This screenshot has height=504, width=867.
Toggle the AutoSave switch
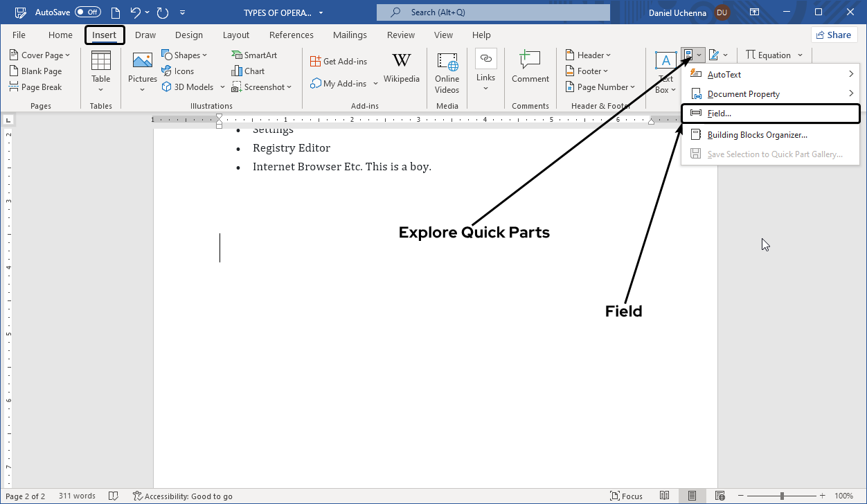pyautogui.click(x=88, y=12)
